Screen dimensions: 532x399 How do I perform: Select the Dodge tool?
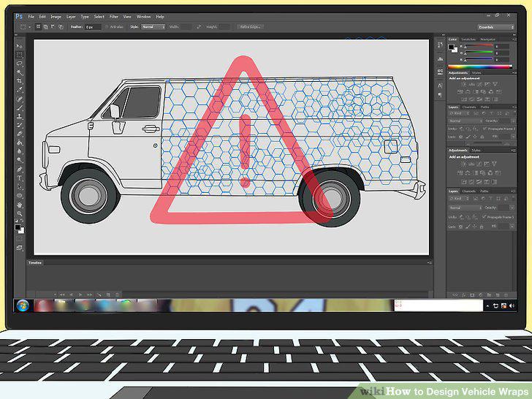[19, 160]
